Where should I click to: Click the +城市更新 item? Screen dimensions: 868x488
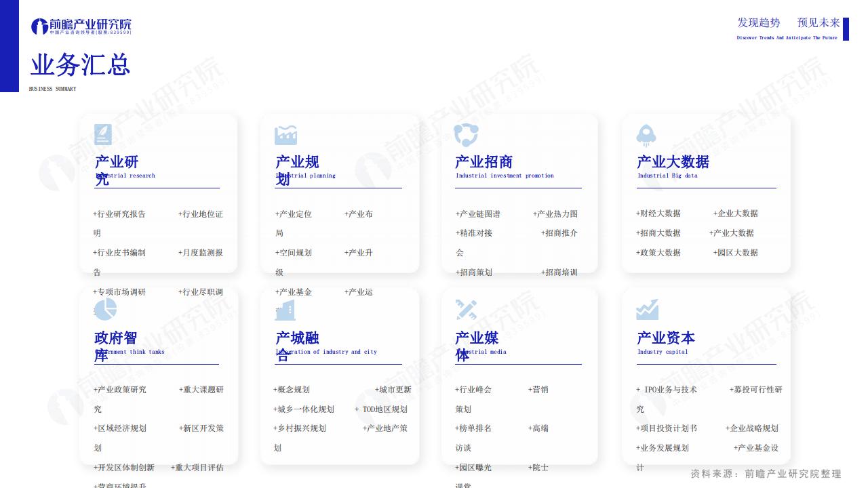click(x=393, y=390)
